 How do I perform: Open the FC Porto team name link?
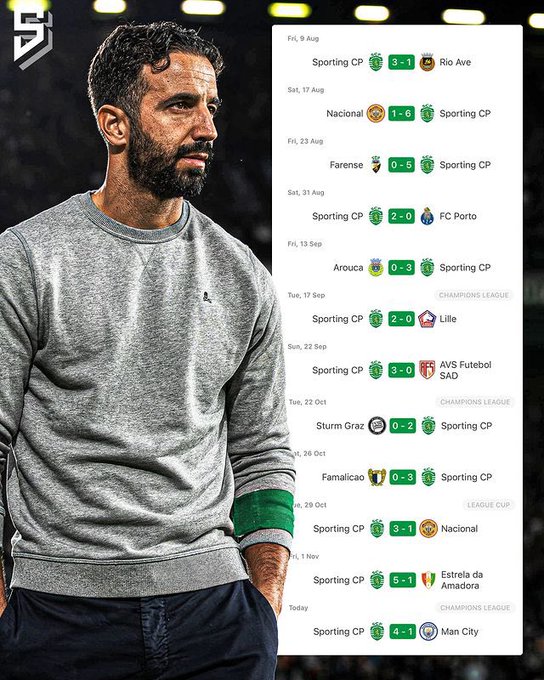tap(458, 216)
